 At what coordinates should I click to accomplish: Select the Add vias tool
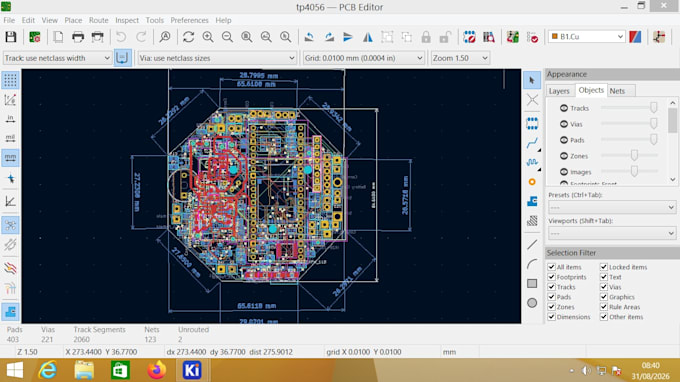point(532,182)
